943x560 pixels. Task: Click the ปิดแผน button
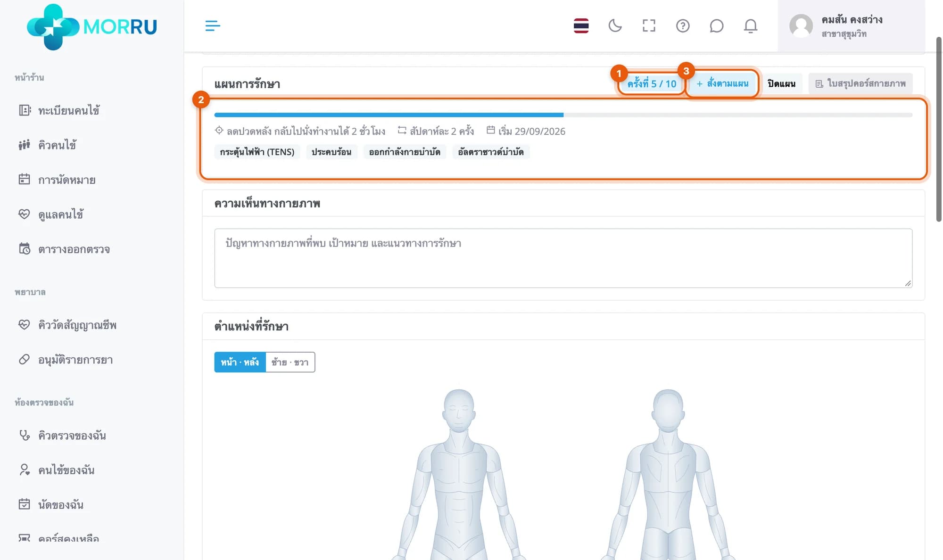pos(781,83)
